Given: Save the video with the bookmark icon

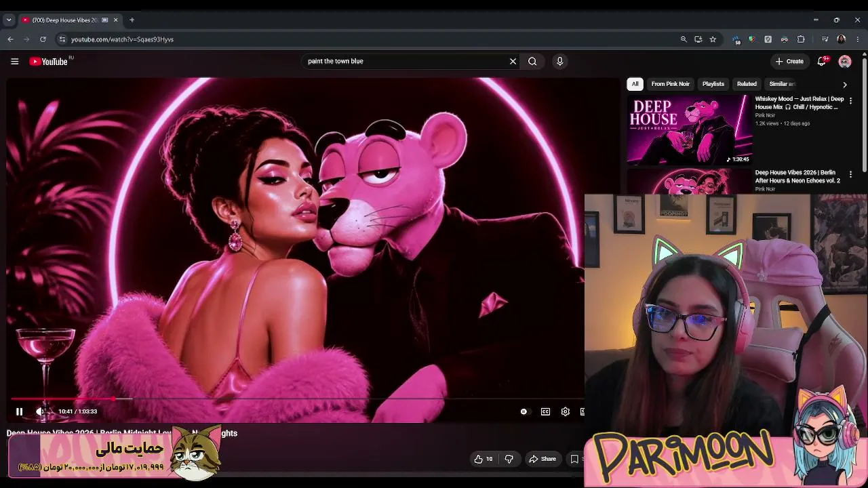Looking at the screenshot, I should [x=574, y=459].
